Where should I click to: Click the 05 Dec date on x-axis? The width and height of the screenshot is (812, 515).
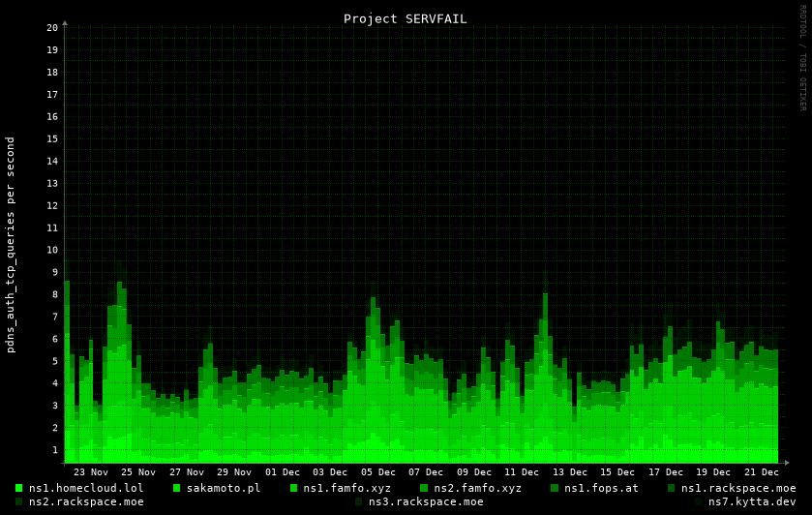pyautogui.click(x=378, y=472)
